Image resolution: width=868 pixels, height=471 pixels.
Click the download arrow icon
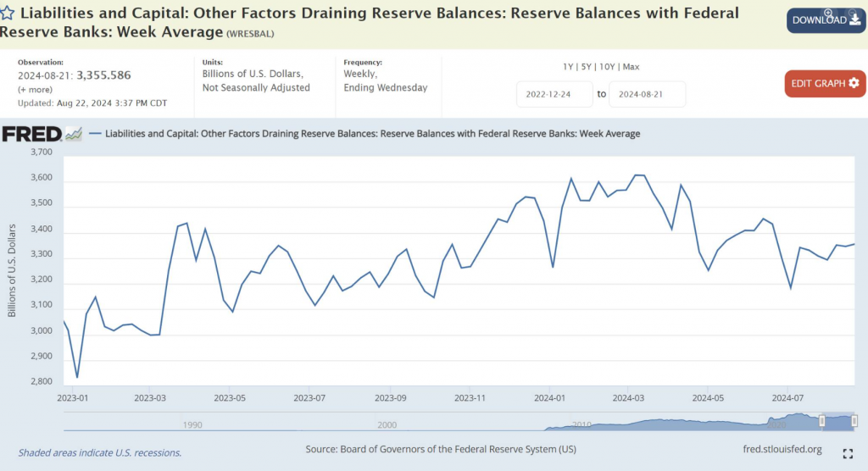click(x=854, y=19)
